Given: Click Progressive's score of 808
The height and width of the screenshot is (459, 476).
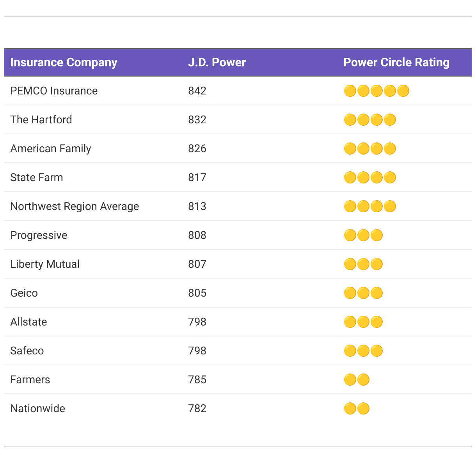Looking at the screenshot, I should click(x=197, y=235).
